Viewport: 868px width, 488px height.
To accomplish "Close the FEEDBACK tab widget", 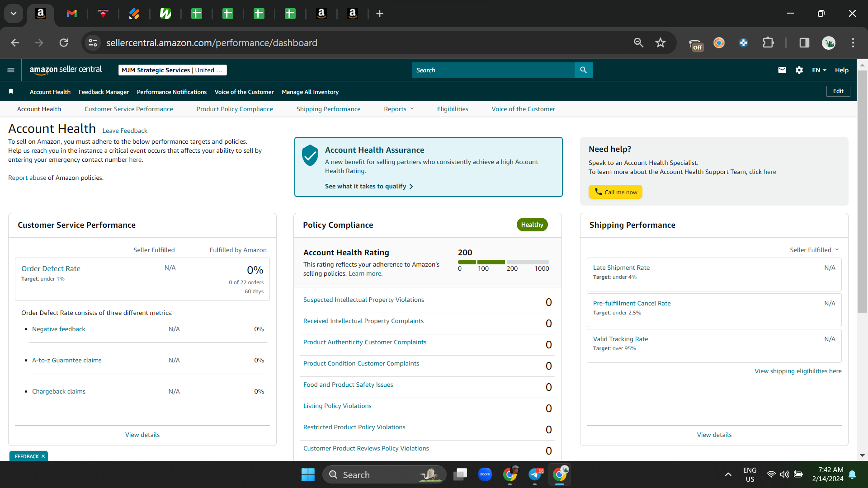I will click(43, 456).
